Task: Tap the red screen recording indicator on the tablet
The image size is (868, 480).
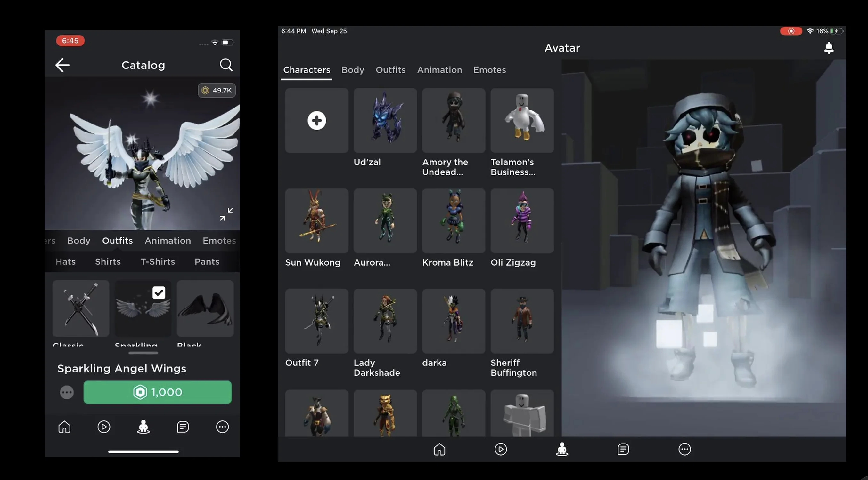Action: [x=790, y=31]
